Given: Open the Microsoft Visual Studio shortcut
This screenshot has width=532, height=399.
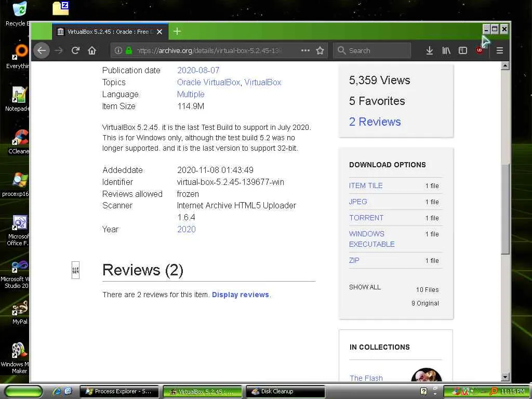Looking at the screenshot, I should pos(15,273).
